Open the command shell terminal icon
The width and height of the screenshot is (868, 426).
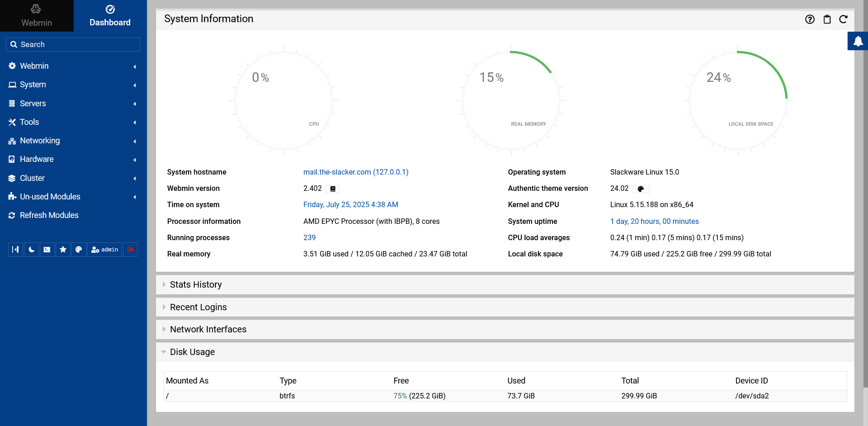point(47,250)
